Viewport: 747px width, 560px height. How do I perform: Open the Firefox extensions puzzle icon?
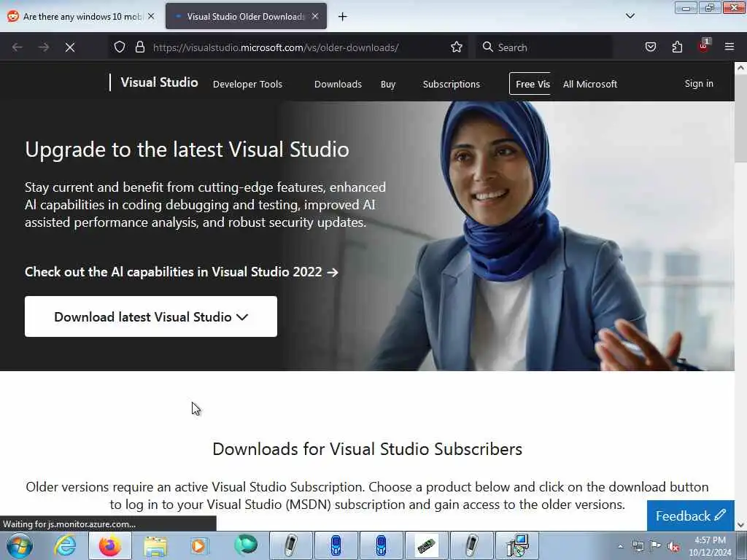coord(677,47)
